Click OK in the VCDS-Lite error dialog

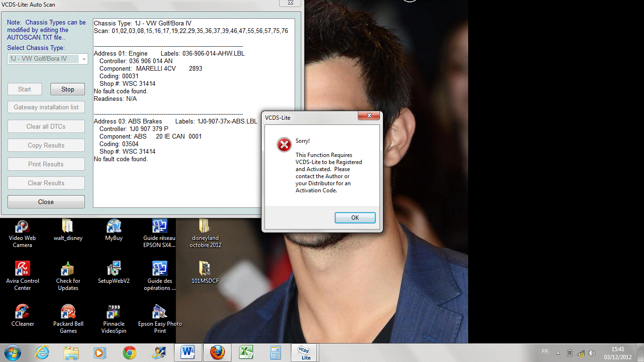click(x=355, y=218)
